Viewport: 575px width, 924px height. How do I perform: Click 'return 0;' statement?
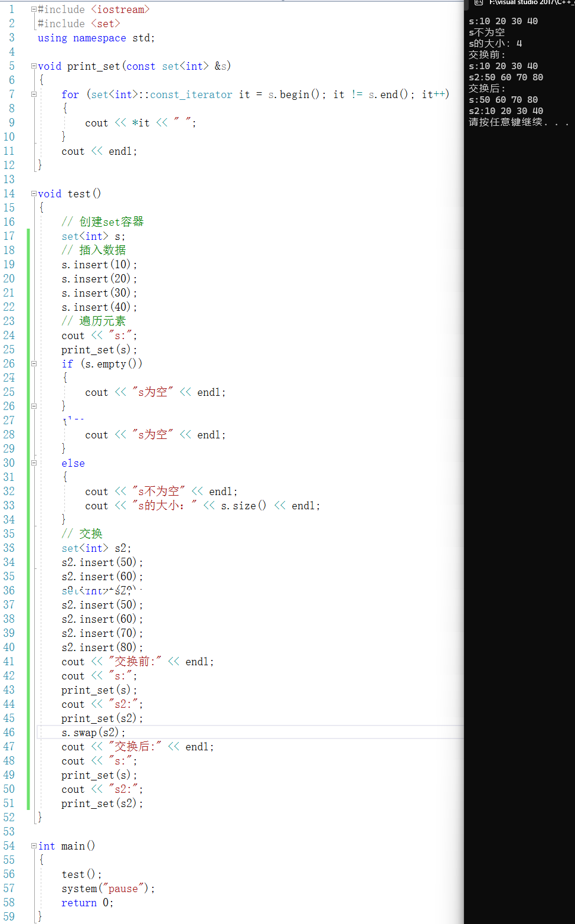(87, 903)
